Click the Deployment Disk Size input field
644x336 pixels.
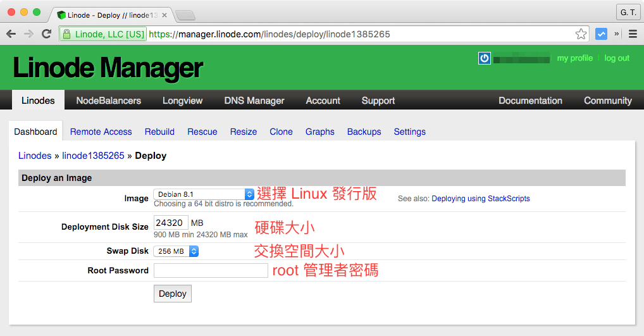171,223
